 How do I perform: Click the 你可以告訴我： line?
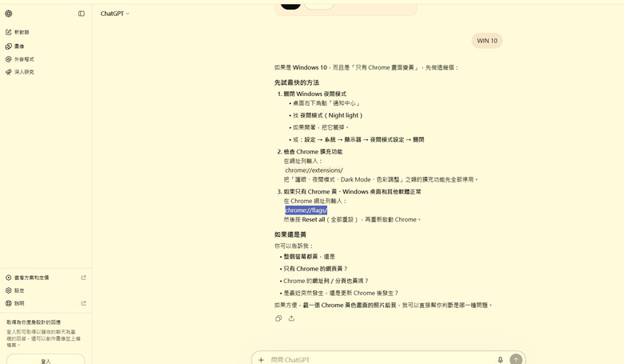click(294, 246)
